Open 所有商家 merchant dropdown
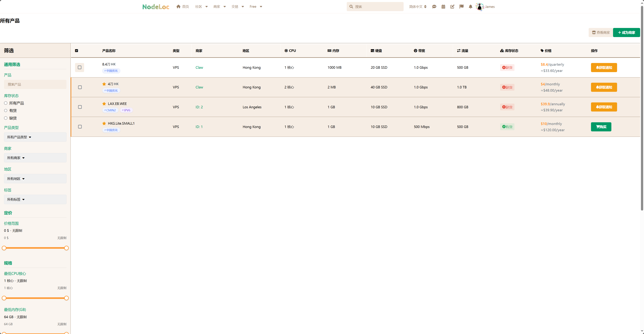 (x=35, y=158)
